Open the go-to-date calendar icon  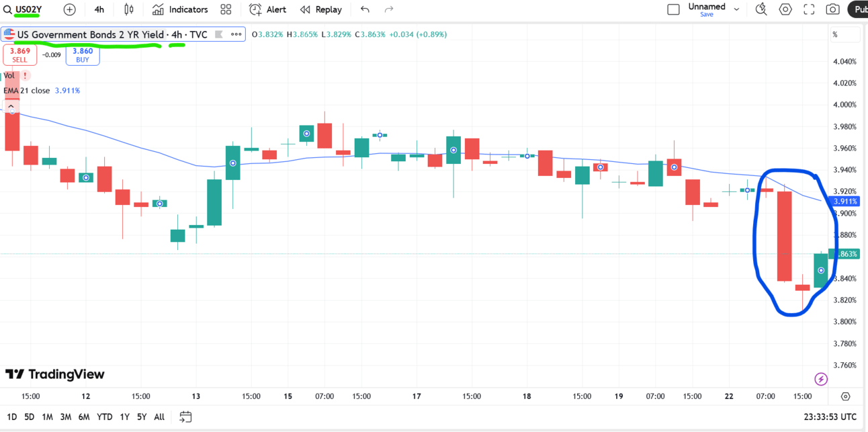coord(186,417)
